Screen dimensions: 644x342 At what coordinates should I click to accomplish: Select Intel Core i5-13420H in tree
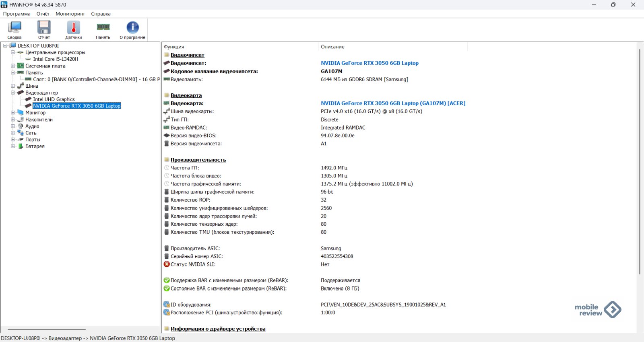(x=56, y=59)
